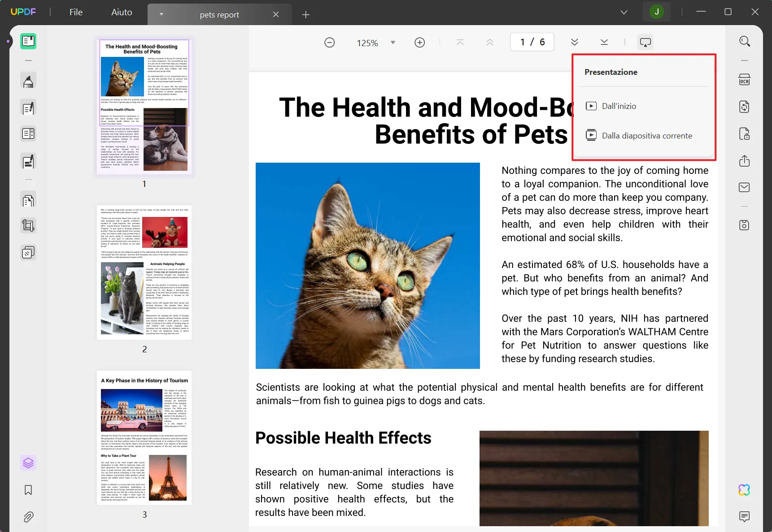Open the attachments paperclip panel
Viewport: 772px width, 532px height.
(x=28, y=517)
